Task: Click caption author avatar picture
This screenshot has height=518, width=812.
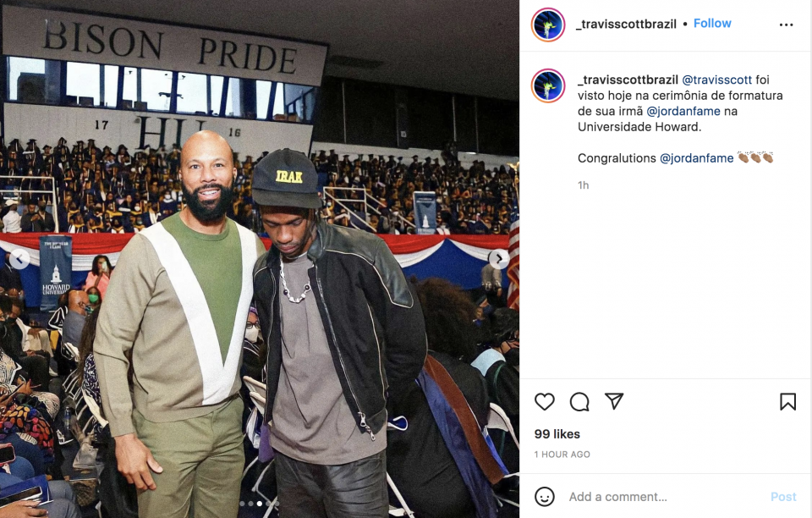Action: [548, 85]
